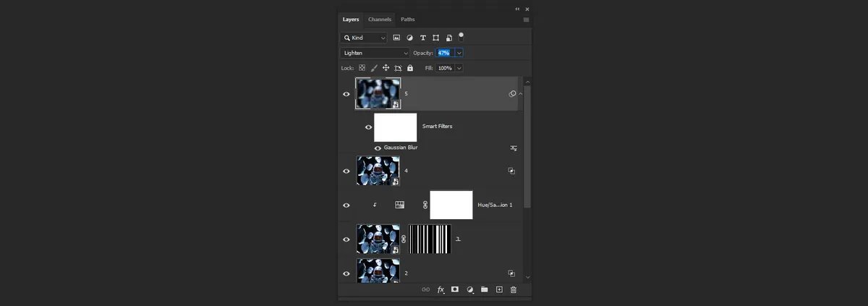Click Hue/Saturation adjustment icon
The height and width of the screenshot is (306, 868).
coord(399,205)
